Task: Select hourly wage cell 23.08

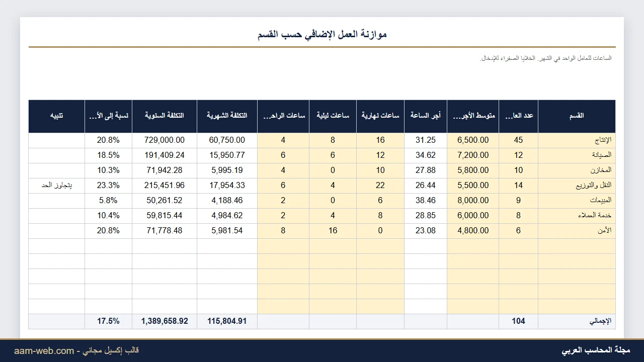Action: (x=426, y=231)
